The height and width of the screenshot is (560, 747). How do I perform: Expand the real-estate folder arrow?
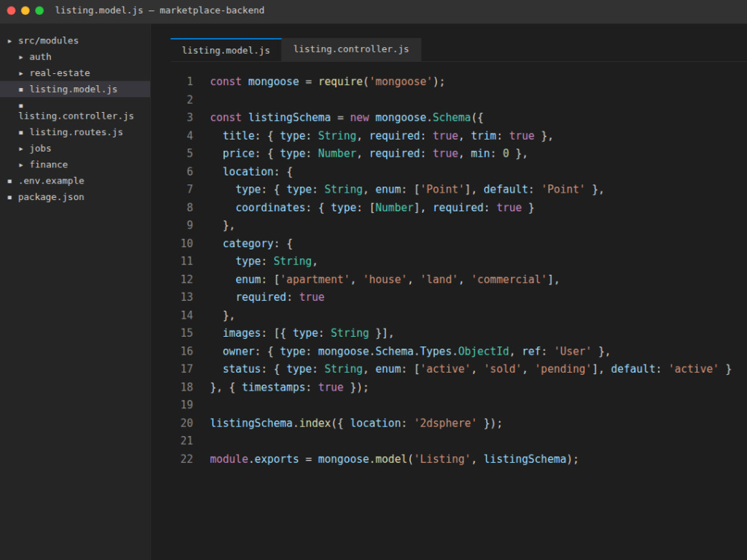click(x=21, y=73)
